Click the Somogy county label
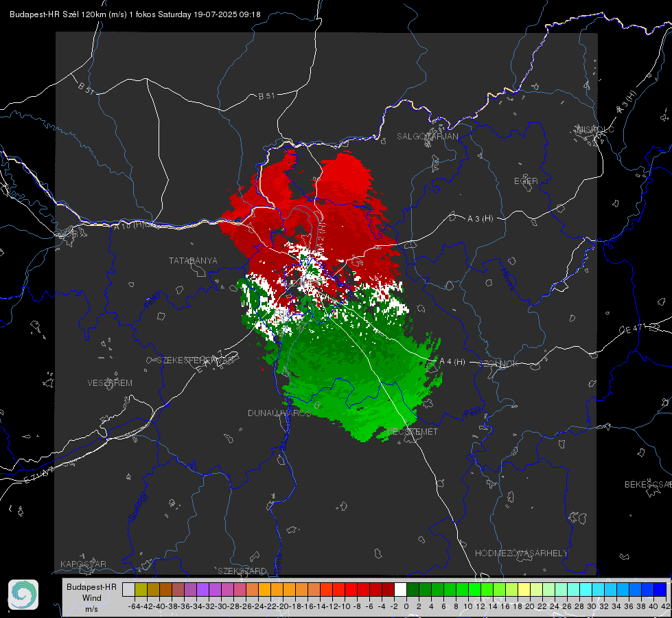The height and width of the screenshot is (618, 672). click(138, 507)
